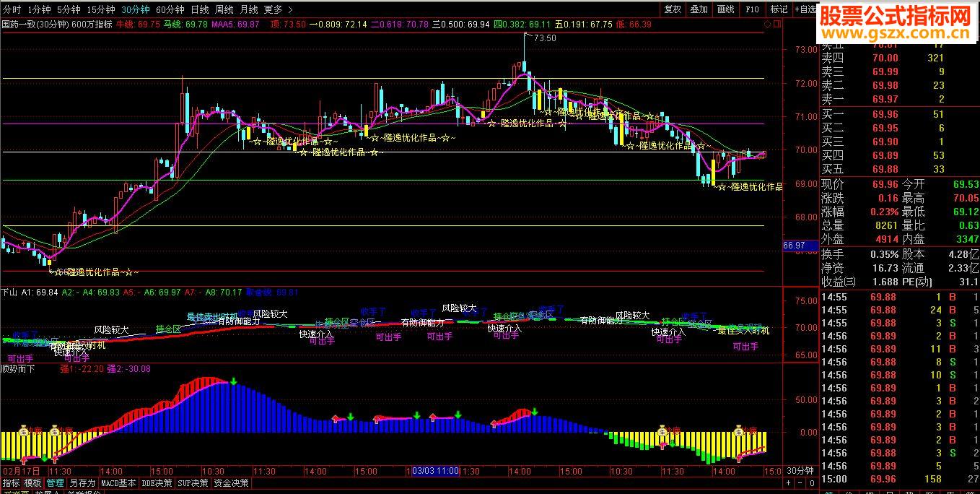Click the 最佳买入时机 label near right edge
The width and height of the screenshot is (980, 494).
tap(743, 330)
